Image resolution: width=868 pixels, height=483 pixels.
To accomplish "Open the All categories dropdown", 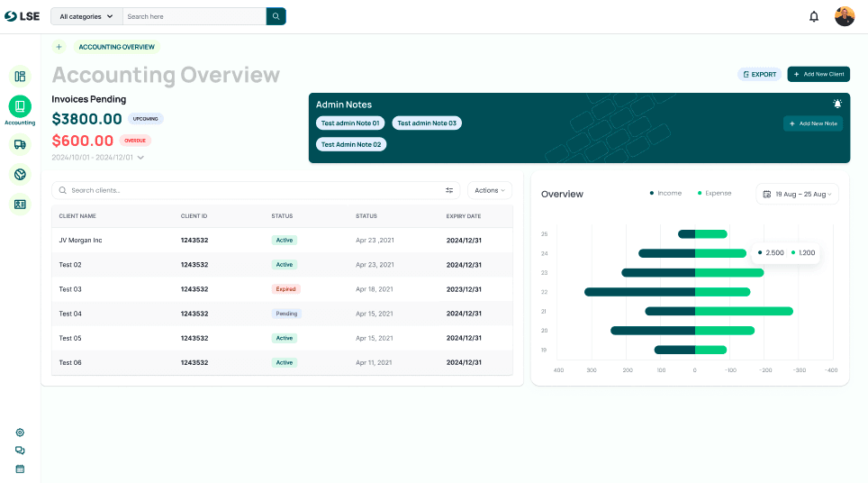I will point(86,16).
